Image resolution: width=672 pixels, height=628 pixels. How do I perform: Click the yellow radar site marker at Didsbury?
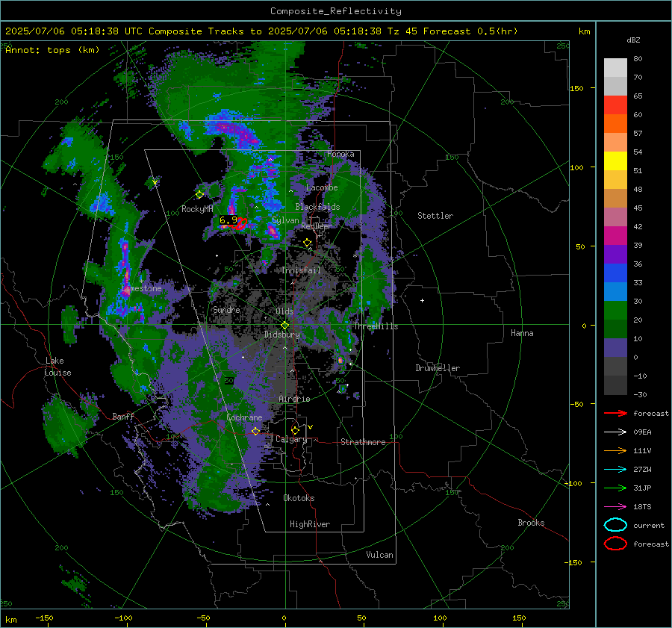pyautogui.click(x=284, y=326)
